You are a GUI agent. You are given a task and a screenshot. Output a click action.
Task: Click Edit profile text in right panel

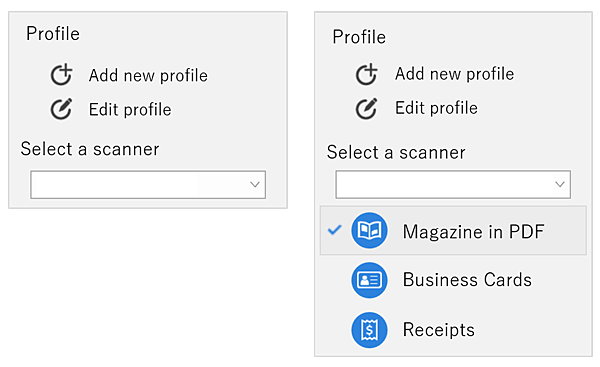coord(436,108)
